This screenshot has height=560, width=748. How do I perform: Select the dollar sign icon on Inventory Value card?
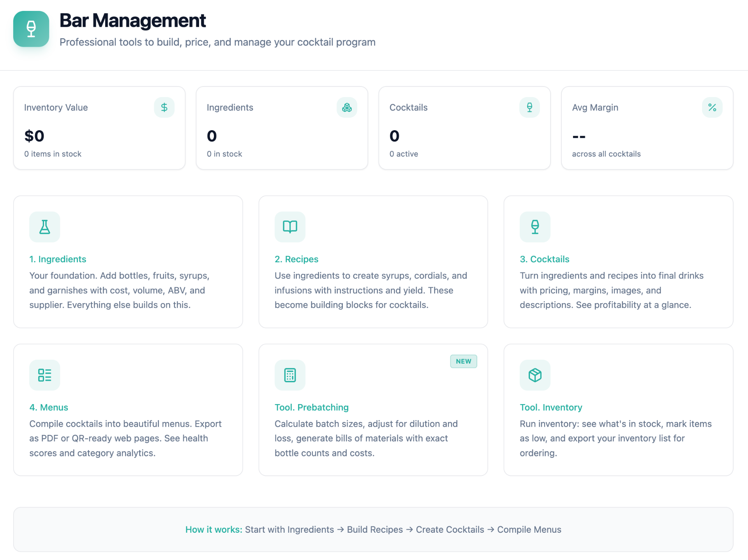click(x=164, y=107)
